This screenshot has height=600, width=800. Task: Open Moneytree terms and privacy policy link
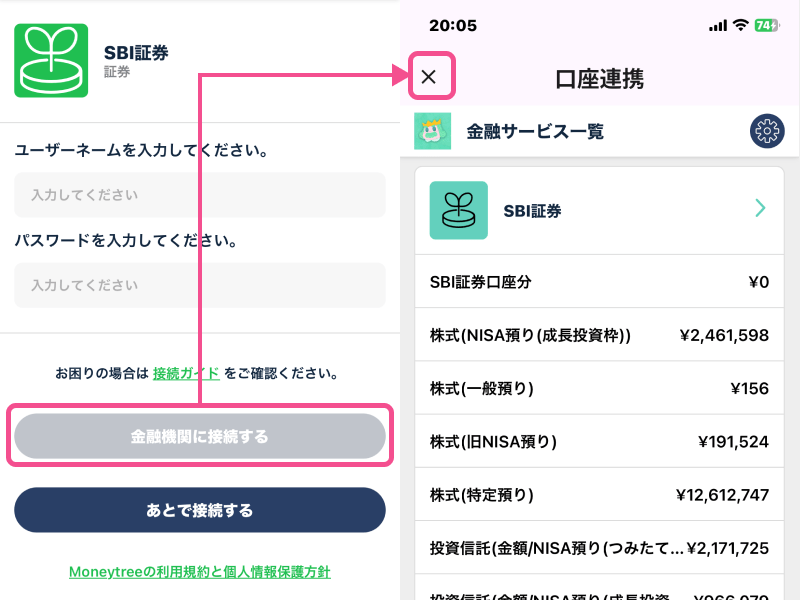199,572
